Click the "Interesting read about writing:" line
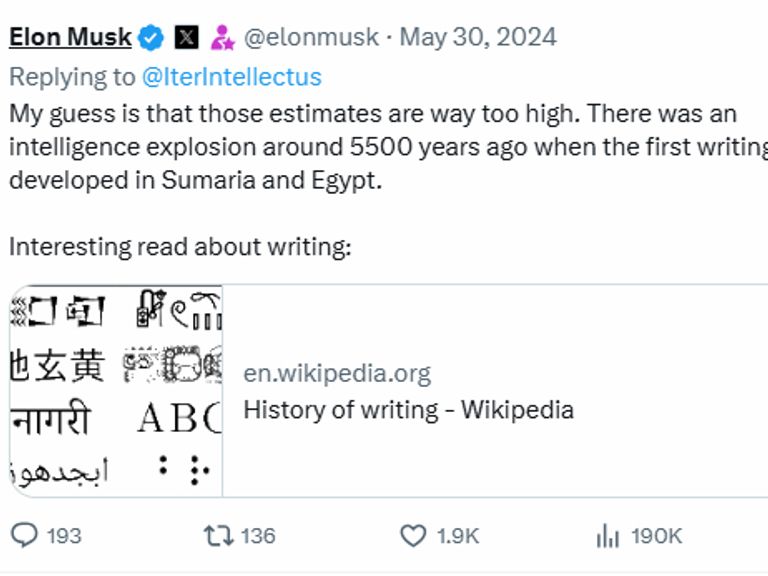 [180, 247]
